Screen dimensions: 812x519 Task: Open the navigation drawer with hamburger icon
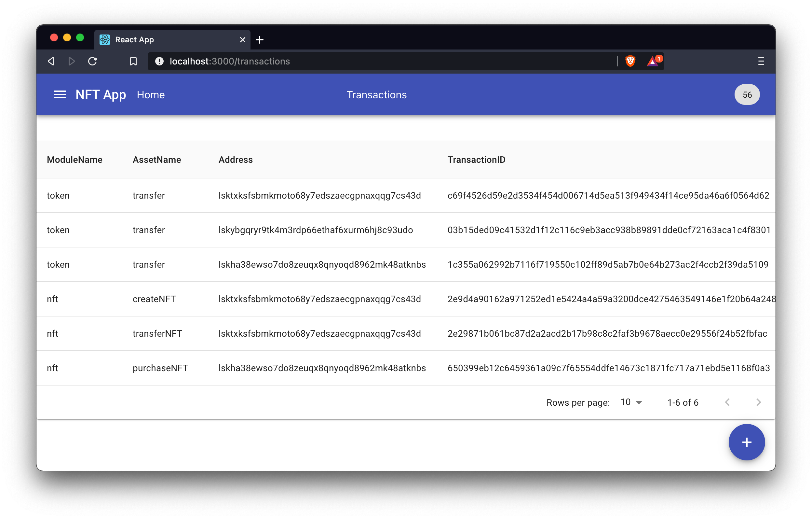(x=60, y=94)
